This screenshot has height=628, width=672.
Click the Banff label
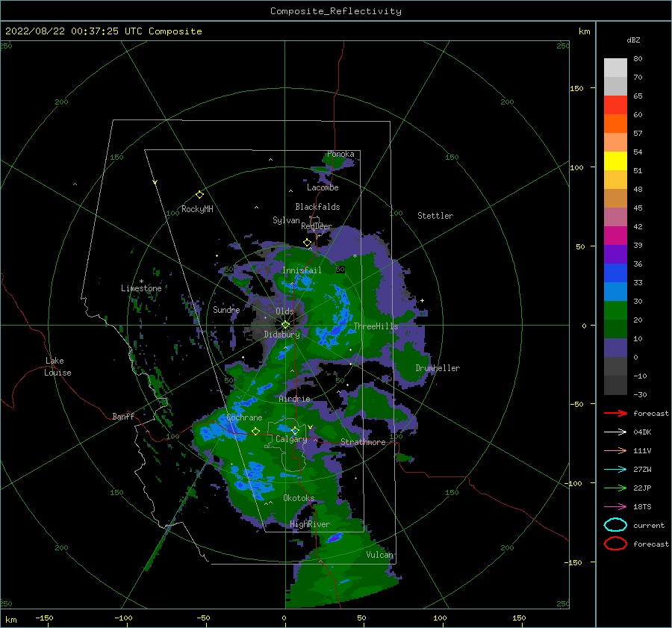[123, 416]
